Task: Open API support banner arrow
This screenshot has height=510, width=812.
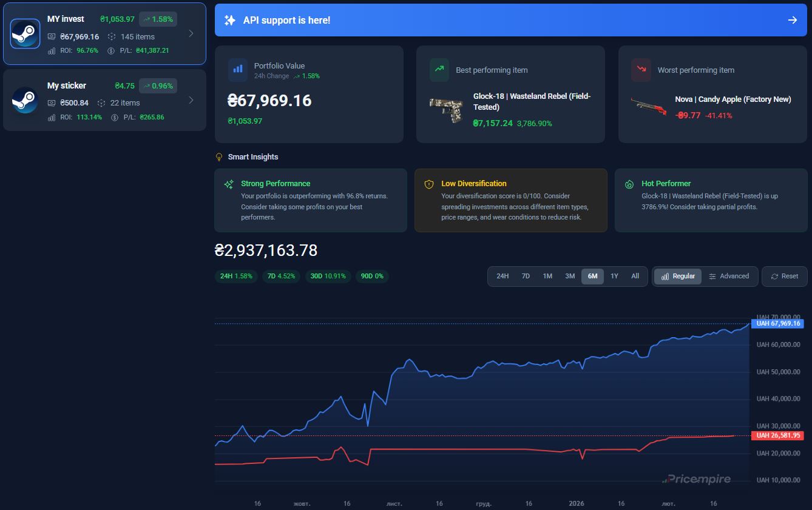Action: click(x=792, y=20)
